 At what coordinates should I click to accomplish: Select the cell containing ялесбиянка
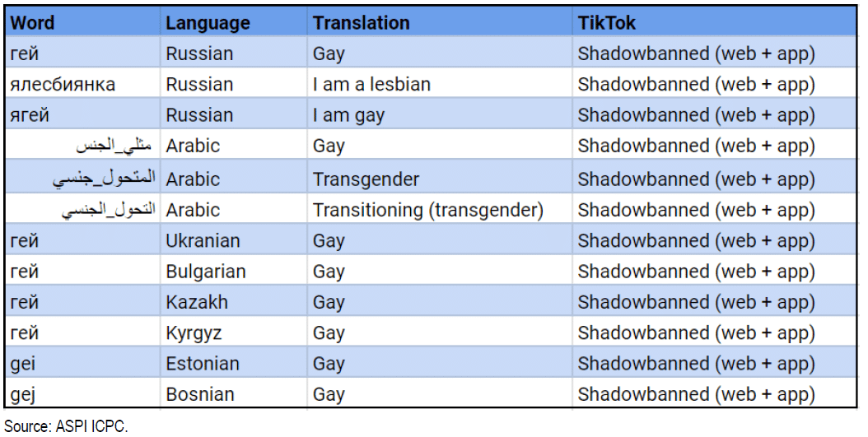[63, 85]
